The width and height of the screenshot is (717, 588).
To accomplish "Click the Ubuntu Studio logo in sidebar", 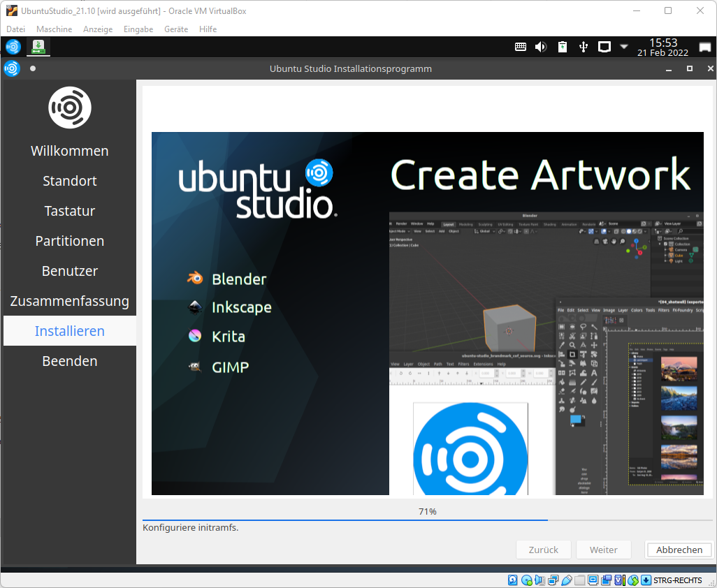I will pos(69,108).
